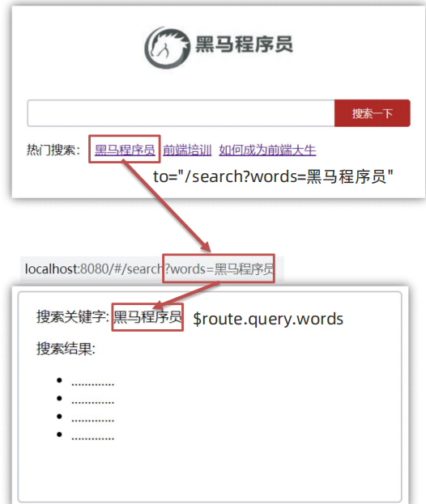Click the 黑马程序员 horse logo
Viewport: 426px width, 504px height.
167,48
